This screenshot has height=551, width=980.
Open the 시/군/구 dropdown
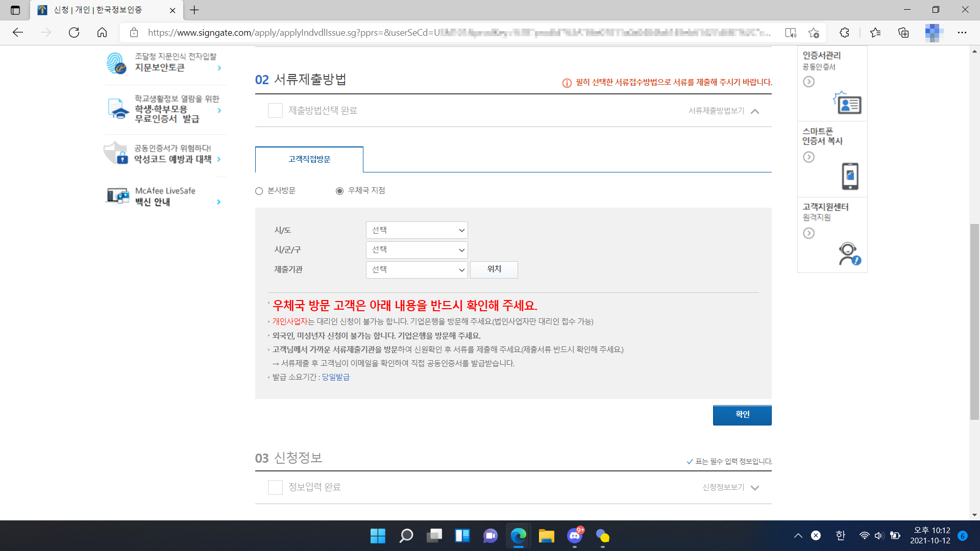(416, 250)
